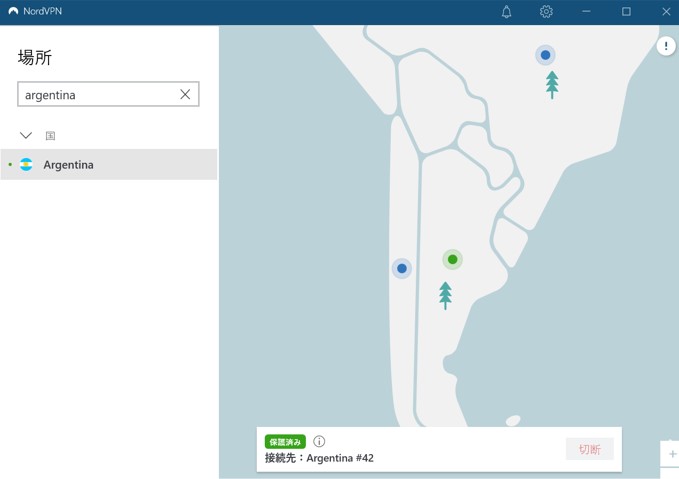Click the 国 section header label

click(50, 135)
